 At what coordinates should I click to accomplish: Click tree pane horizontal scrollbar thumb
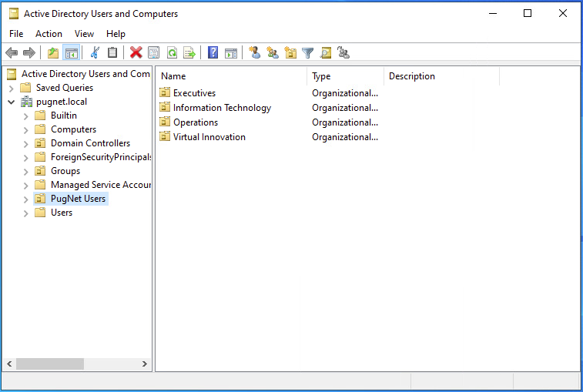pyautogui.click(x=50, y=364)
